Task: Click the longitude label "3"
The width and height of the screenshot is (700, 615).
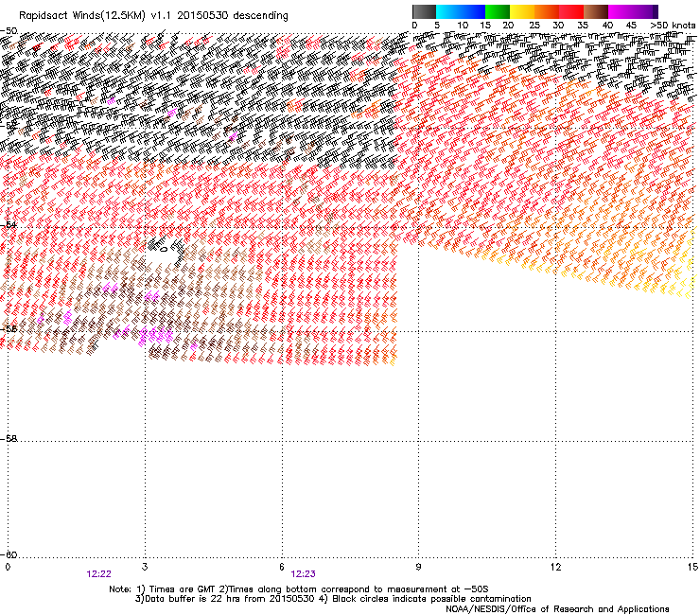Action: click(145, 567)
